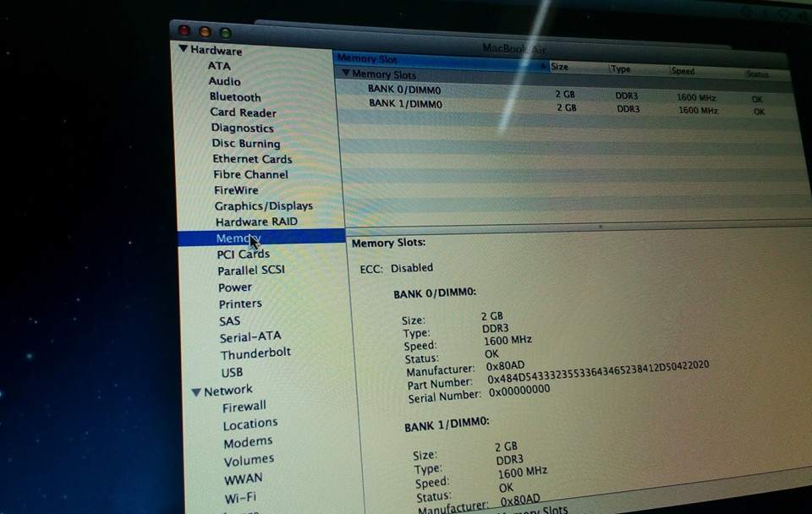This screenshot has height=514, width=812.
Task: Choose Serial-ATA from the hardware list
Action: [250, 336]
